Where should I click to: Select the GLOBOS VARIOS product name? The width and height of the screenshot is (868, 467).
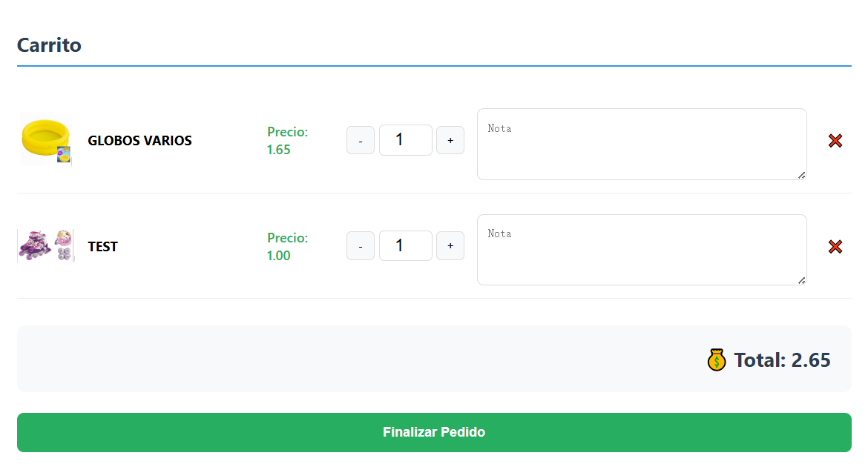pos(139,141)
